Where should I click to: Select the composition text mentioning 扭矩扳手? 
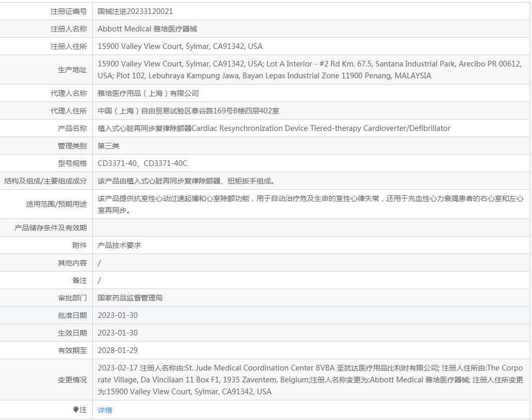point(186,181)
